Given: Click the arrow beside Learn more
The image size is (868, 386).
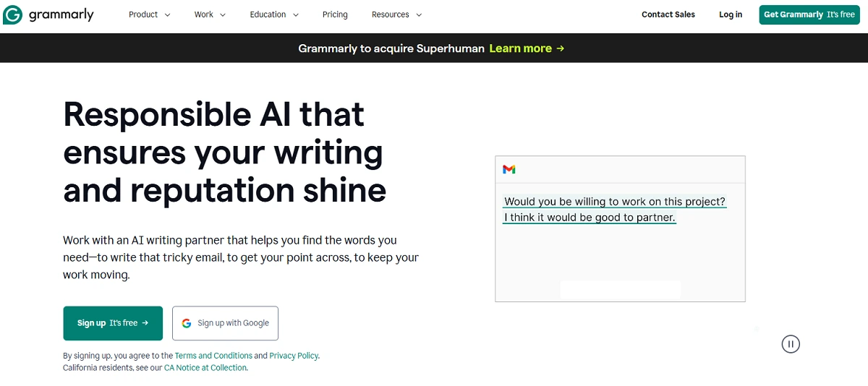Looking at the screenshot, I should [x=561, y=48].
